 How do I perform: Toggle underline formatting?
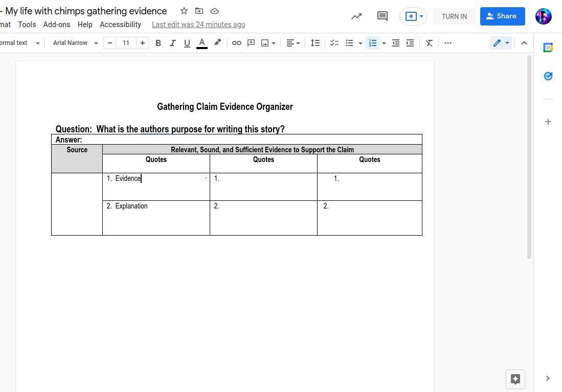point(187,43)
